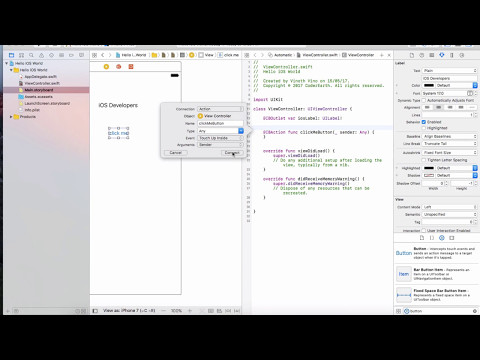Select justified text alignment button

pyautogui.click(x=461, y=107)
